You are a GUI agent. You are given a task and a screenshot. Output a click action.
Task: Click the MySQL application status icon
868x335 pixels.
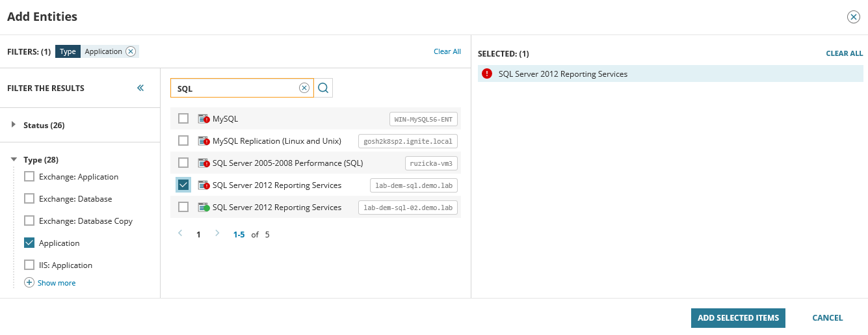click(x=204, y=119)
